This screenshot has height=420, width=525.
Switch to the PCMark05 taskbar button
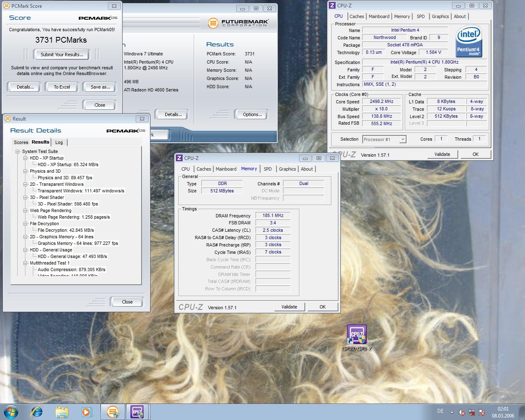[x=112, y=411]
